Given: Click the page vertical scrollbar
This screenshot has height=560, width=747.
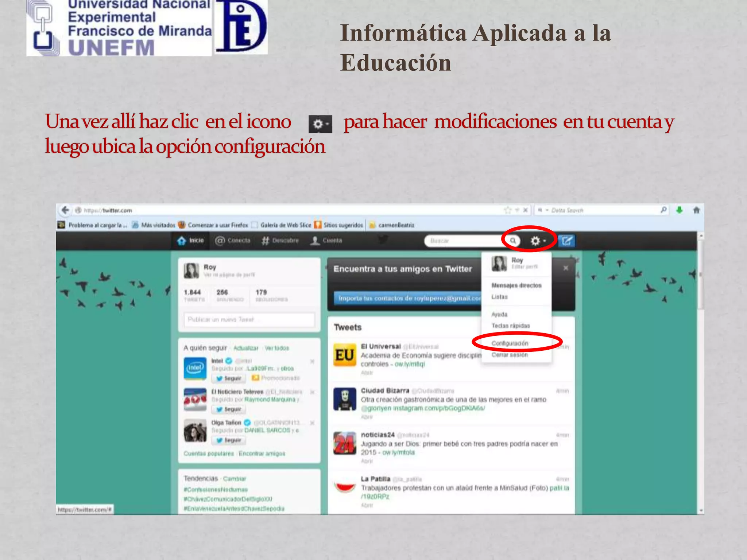Looking at the screenshot, I should [x=701, y=373].
